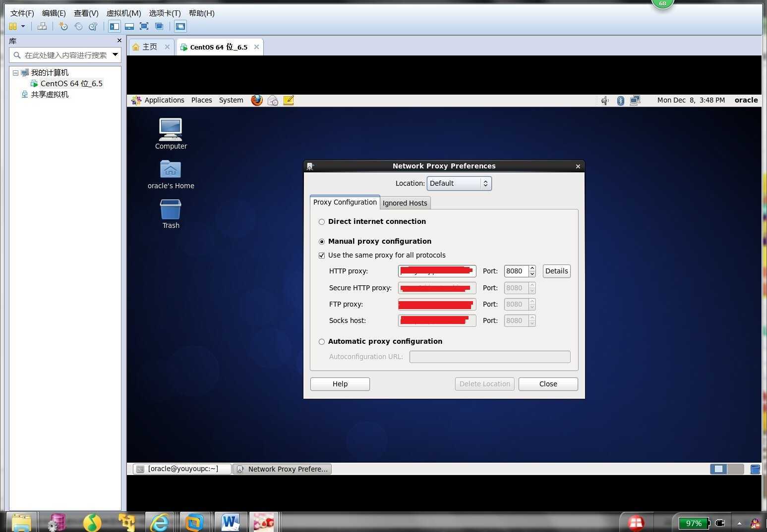Open the Location Default dropdown
The height and width of the screenshot is (532, 767).
coord(459,183)
